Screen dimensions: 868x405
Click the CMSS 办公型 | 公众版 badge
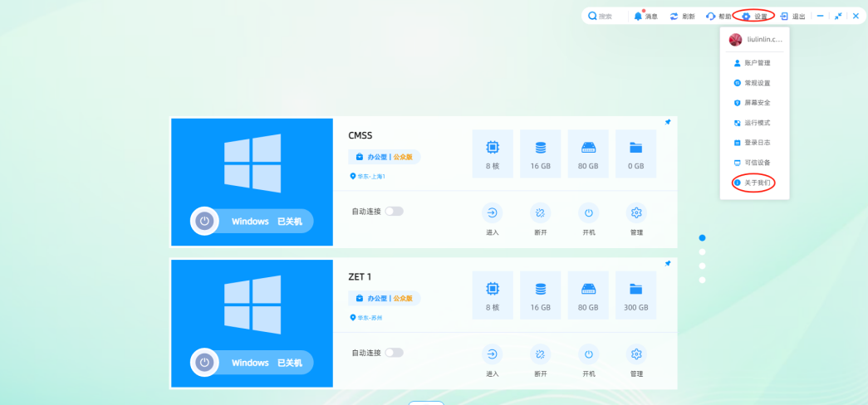[x=385, y=157]
